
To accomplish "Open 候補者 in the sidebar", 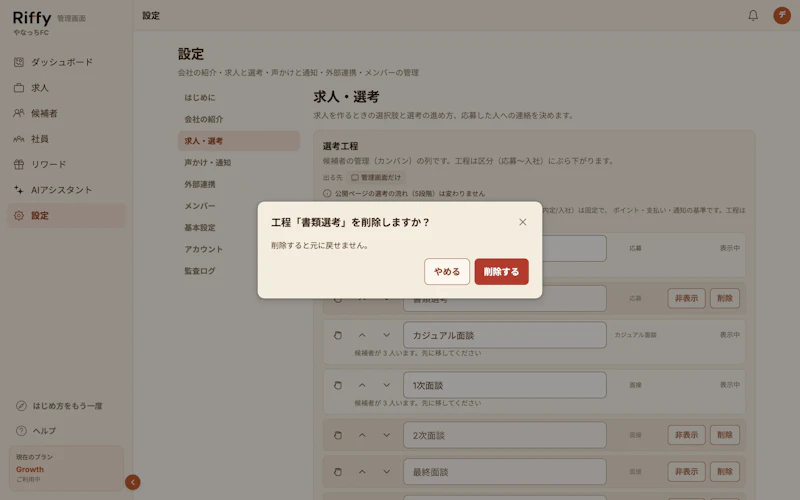I will point(66,113).
